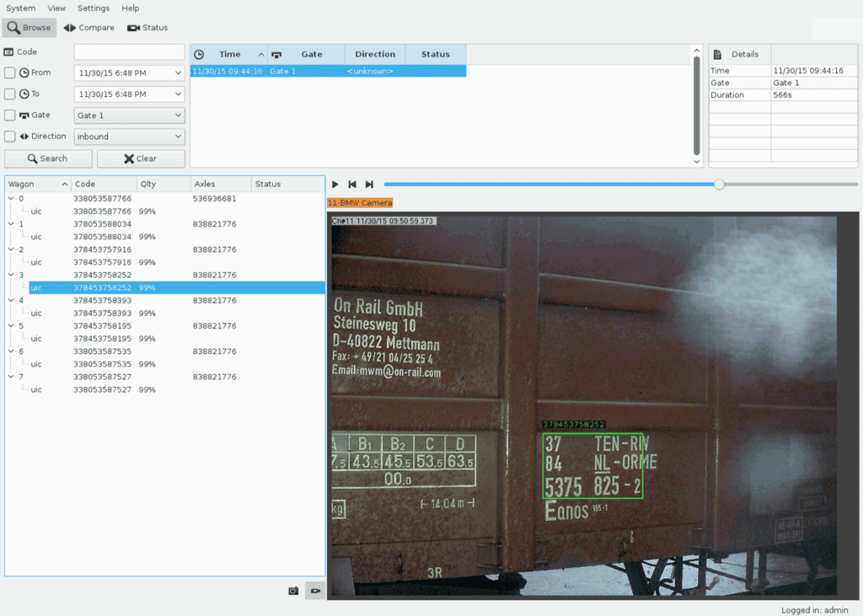Open the Help menu

(131, 8)
